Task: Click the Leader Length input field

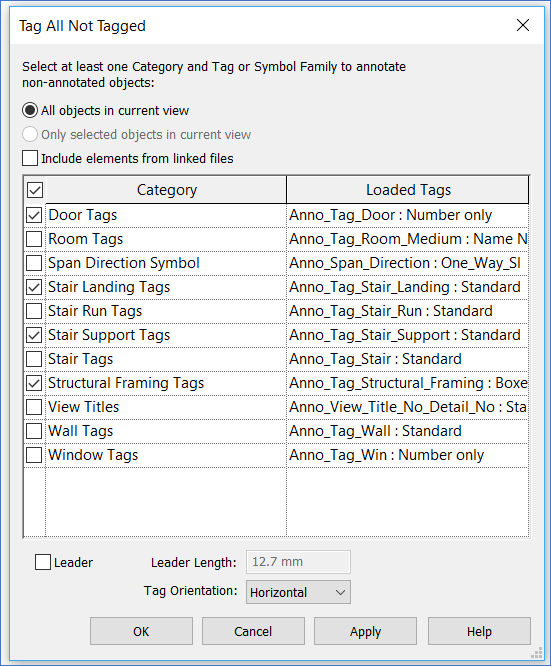Action: click(x=298, y=562)
